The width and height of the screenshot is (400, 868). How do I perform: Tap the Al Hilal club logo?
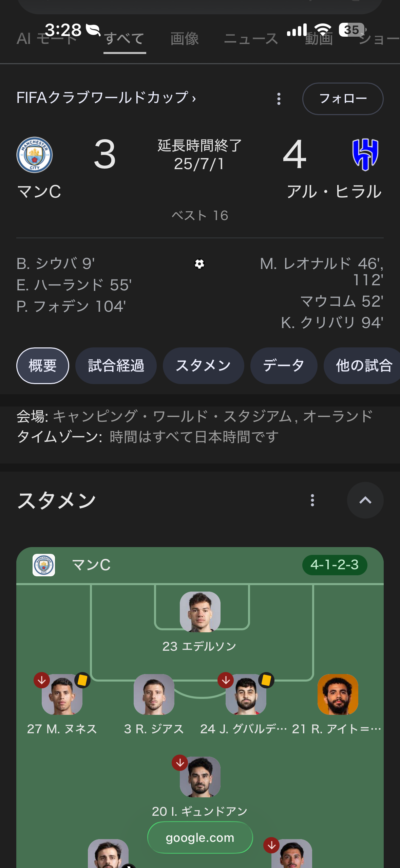[x=365, y=155]
